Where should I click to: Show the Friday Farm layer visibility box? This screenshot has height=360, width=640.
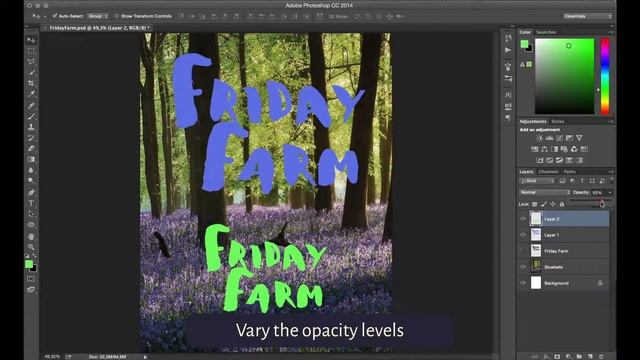pyautogui.click(x=523, y=251)
